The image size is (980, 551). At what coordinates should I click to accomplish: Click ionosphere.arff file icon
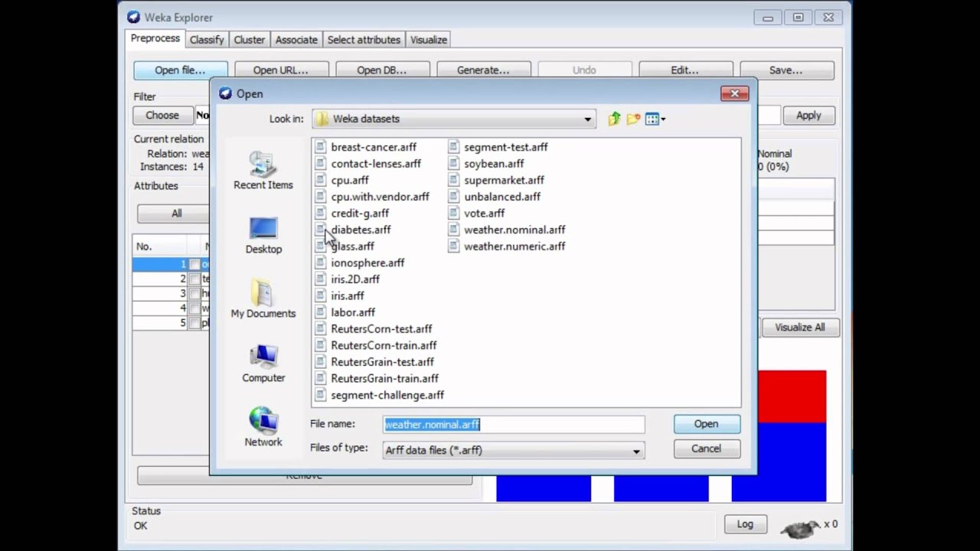tap(321, 262)
